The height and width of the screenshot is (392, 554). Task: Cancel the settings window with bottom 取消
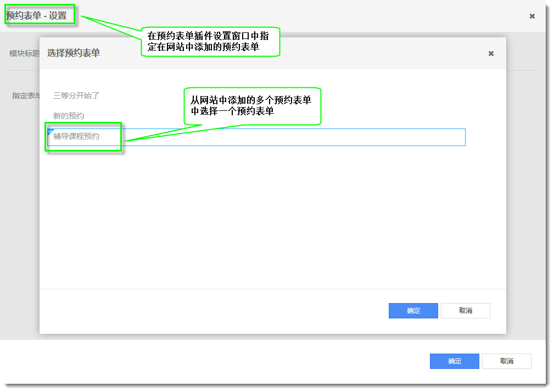506,361
